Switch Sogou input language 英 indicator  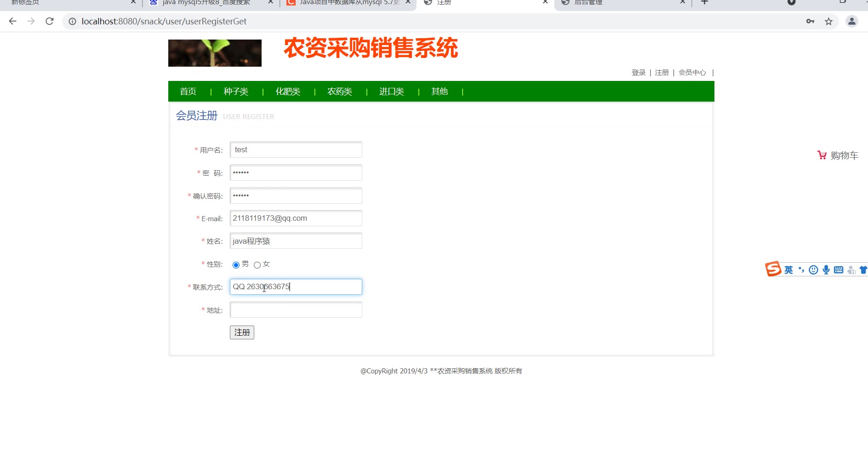(788, 270)
